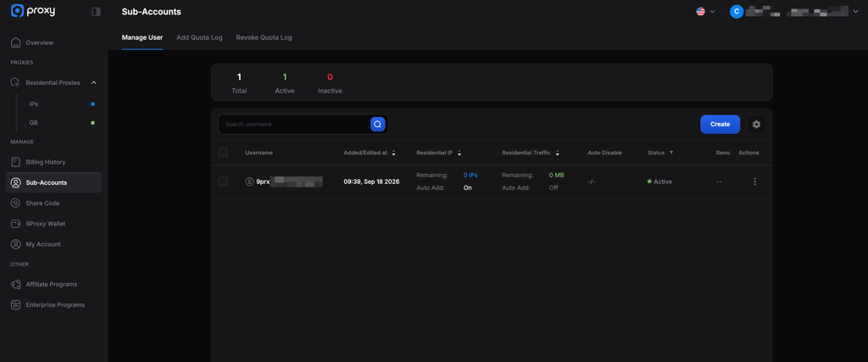Click user icon beside 9prx username

coord(249,181)
